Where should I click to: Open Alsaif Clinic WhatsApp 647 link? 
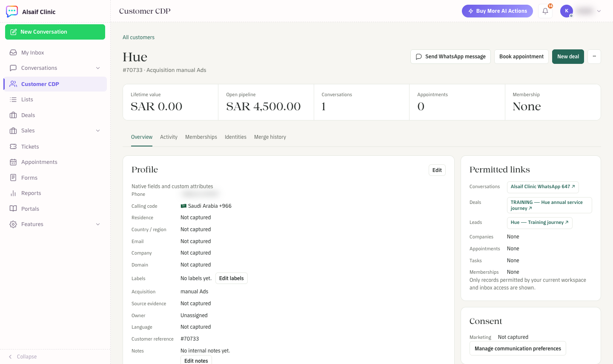[543, 187]
